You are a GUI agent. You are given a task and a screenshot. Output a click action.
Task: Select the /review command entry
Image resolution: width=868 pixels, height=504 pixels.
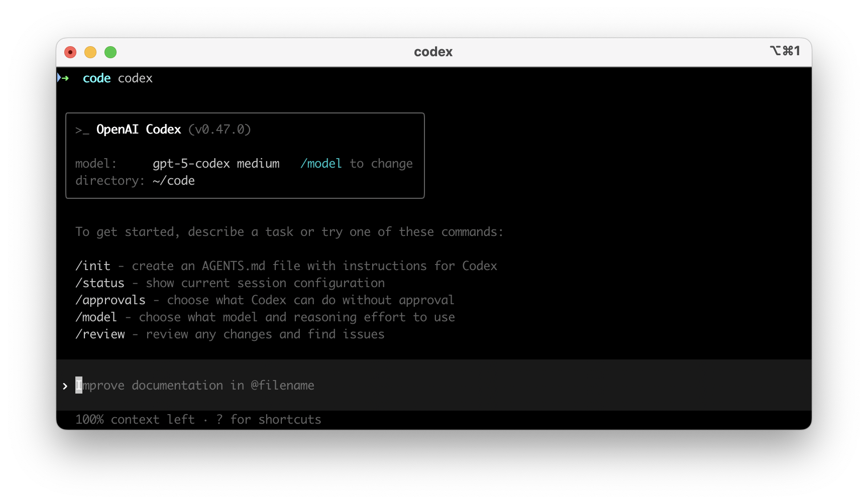[100, 334]
